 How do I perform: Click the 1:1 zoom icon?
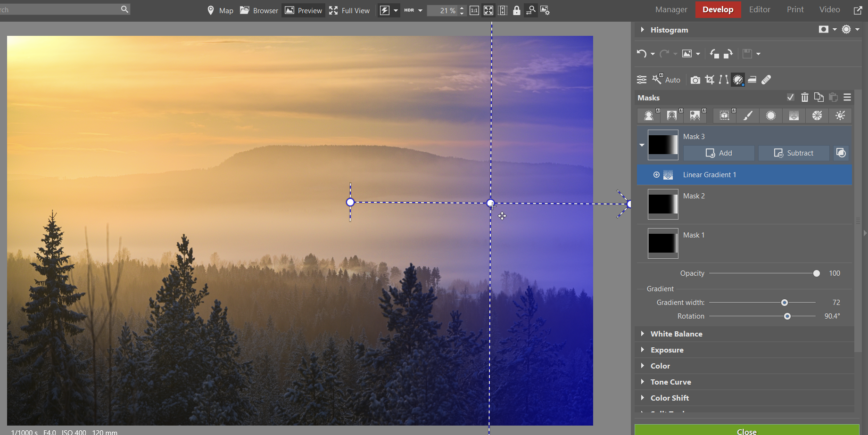tap(474, 10)
